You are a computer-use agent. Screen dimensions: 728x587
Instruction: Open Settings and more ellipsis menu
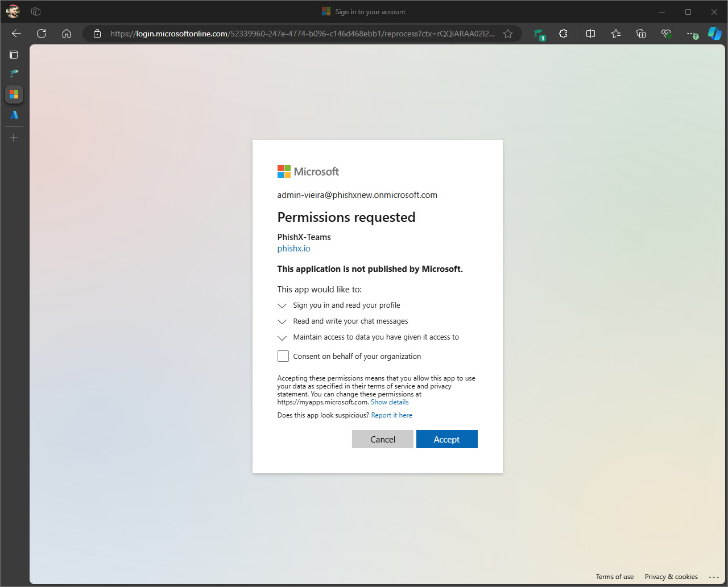click(691, 34)
